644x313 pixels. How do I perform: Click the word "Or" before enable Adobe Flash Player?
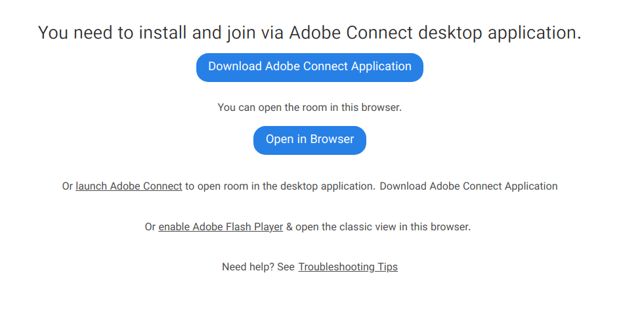(x=150, y=227)
